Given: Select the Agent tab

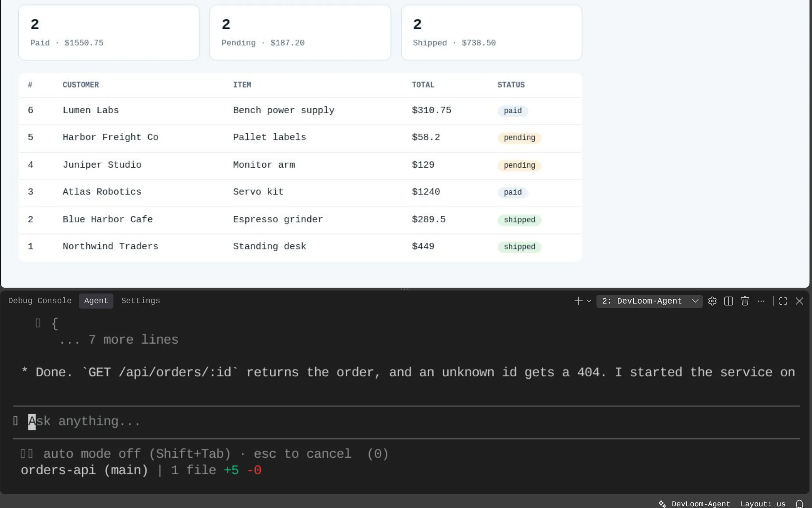Looking at the screenshot, I should [96, 301].
